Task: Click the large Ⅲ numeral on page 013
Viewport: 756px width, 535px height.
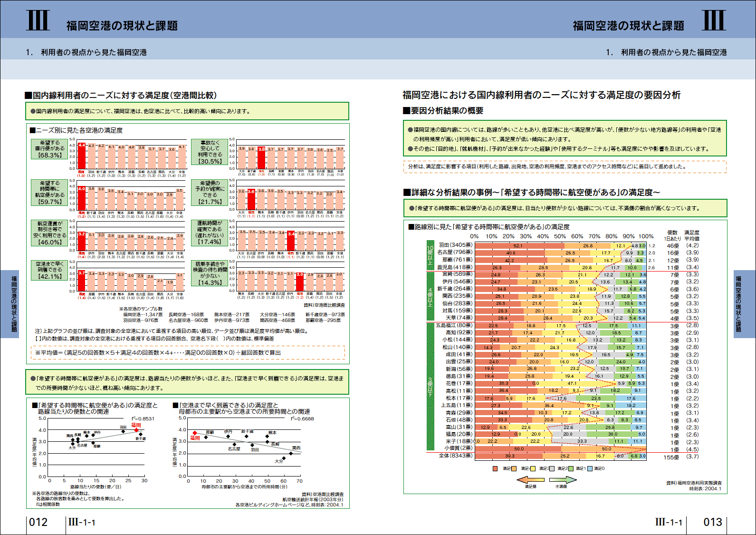Action: [x=714, y=20]
